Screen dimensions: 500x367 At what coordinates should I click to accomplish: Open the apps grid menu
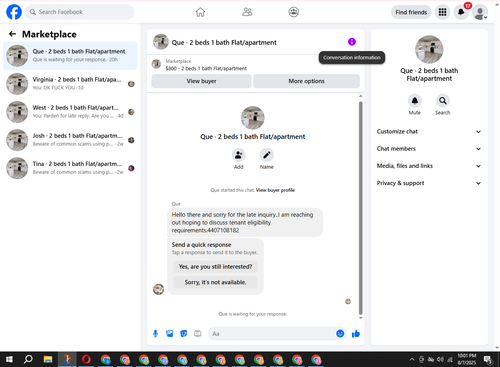click(x=442, y=12)
